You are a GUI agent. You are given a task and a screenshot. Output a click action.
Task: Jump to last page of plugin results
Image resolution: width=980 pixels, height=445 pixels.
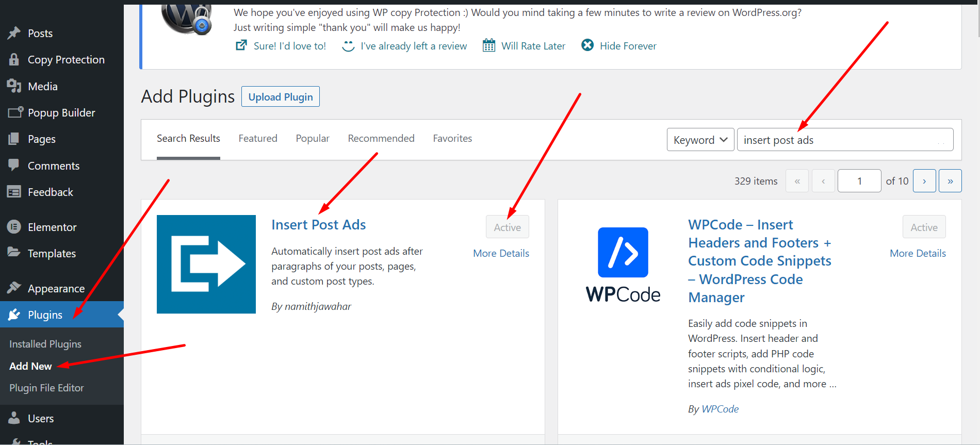(x=950, y=181)
